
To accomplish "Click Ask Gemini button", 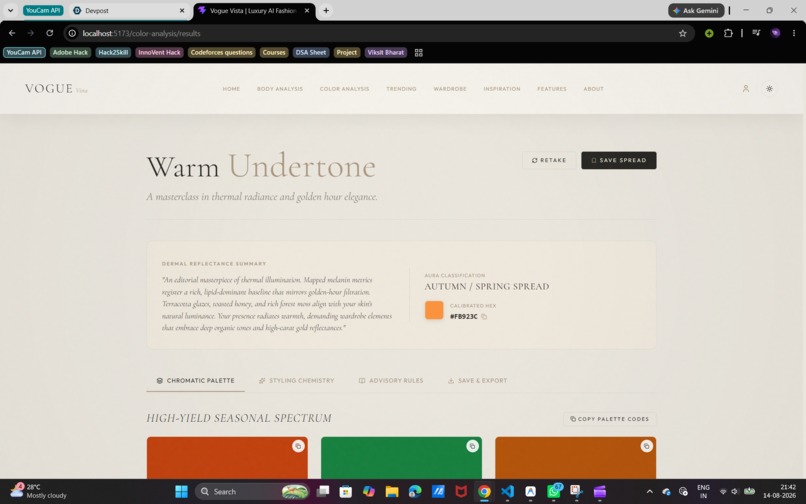I will point(696,10).
